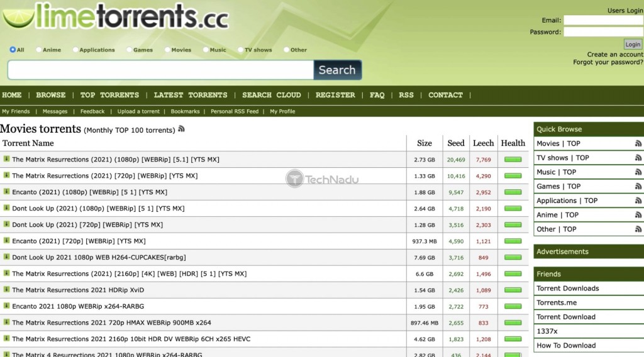Click the Login button
This screenshot has width=644, height=357.
(x=633, y=45)
